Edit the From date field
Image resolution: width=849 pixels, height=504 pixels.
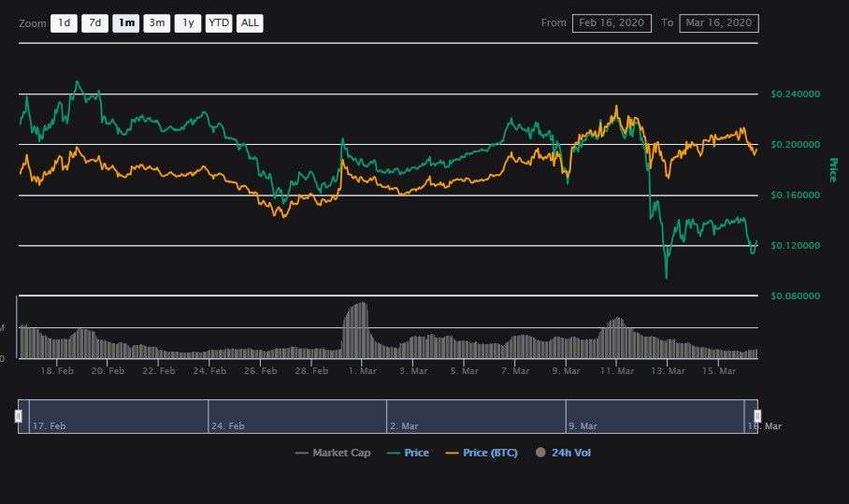point(612,23)
